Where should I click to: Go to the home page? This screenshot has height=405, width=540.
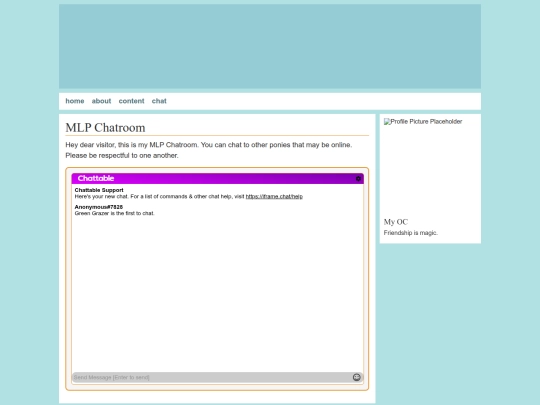tap(75, 101)
